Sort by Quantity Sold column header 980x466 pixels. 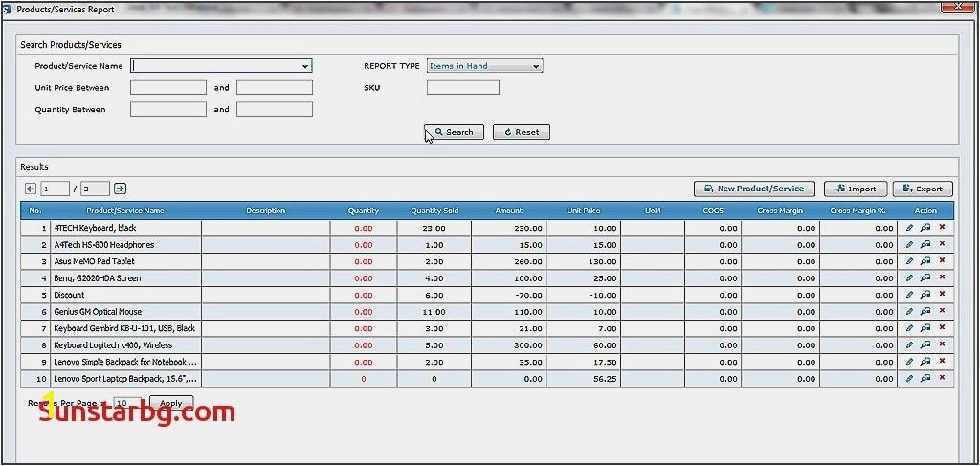tap(434, 211)
